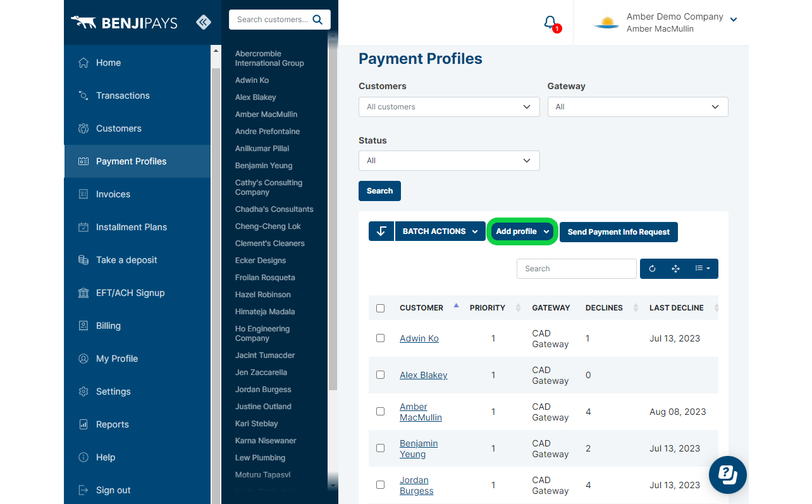Open Customers menu item
The image size is (812, 504).
pos(137,128)
